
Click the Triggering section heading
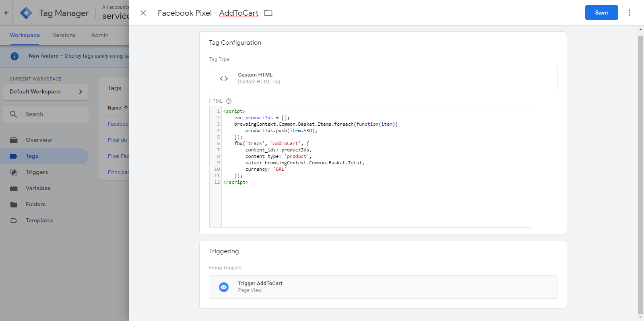point(224,251)
